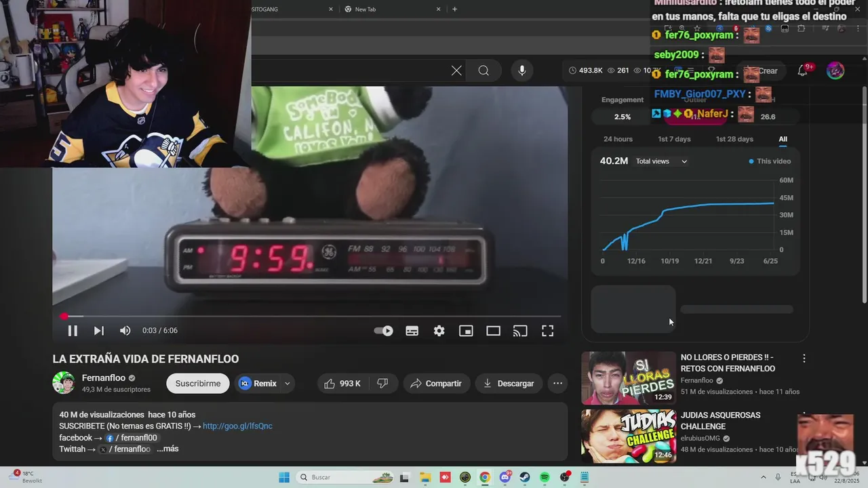Open Steam from taskbar

525,477
